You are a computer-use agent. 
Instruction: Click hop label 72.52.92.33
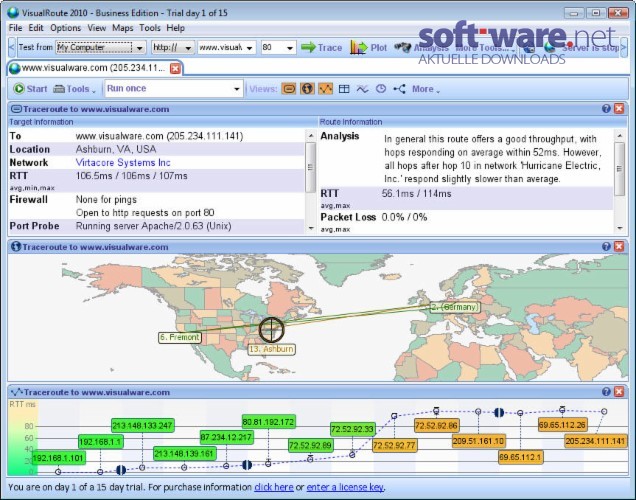coord(352,429)
